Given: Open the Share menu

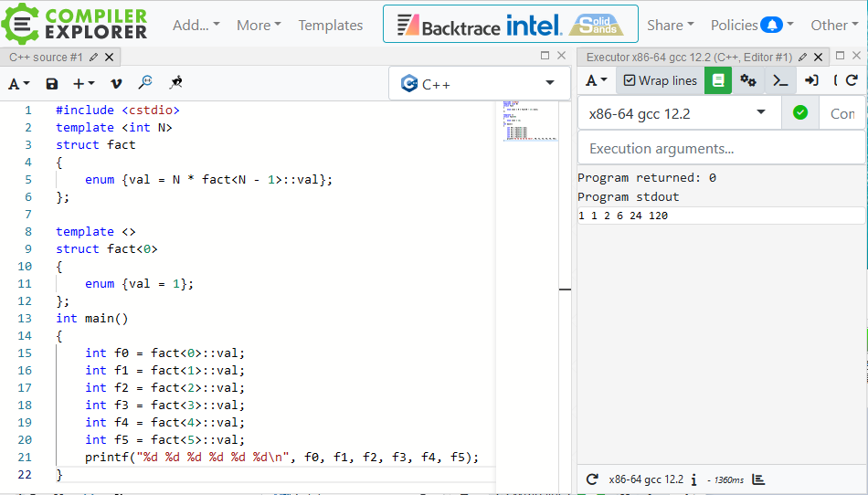Looking at the screenshot, I should pyautogui.click(x=671, y=25).
